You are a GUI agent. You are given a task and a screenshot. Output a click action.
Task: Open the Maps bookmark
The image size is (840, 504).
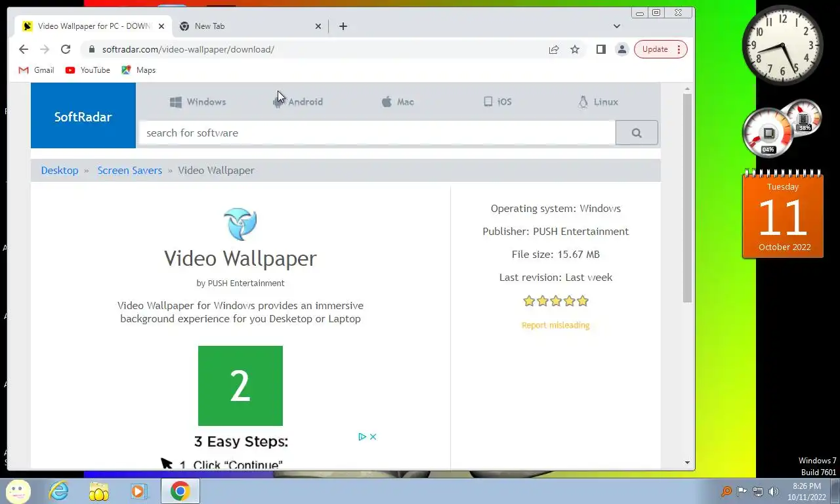coord(138,70)
